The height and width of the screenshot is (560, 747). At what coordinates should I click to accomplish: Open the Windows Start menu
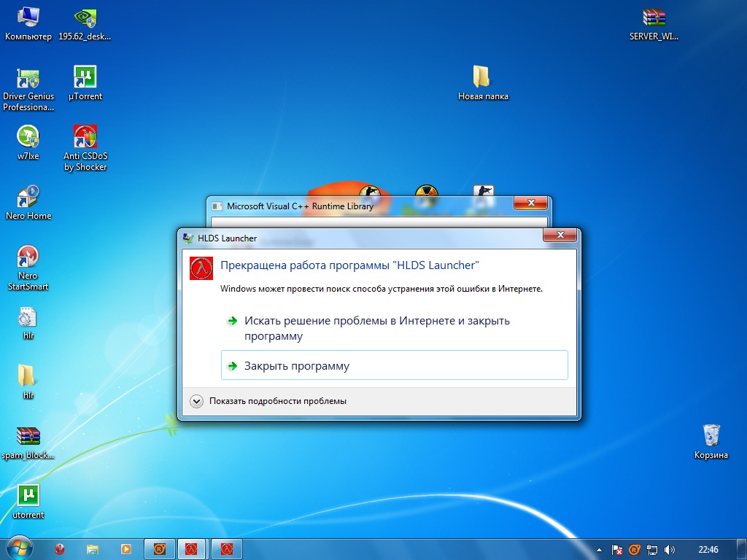pos(20,548)
